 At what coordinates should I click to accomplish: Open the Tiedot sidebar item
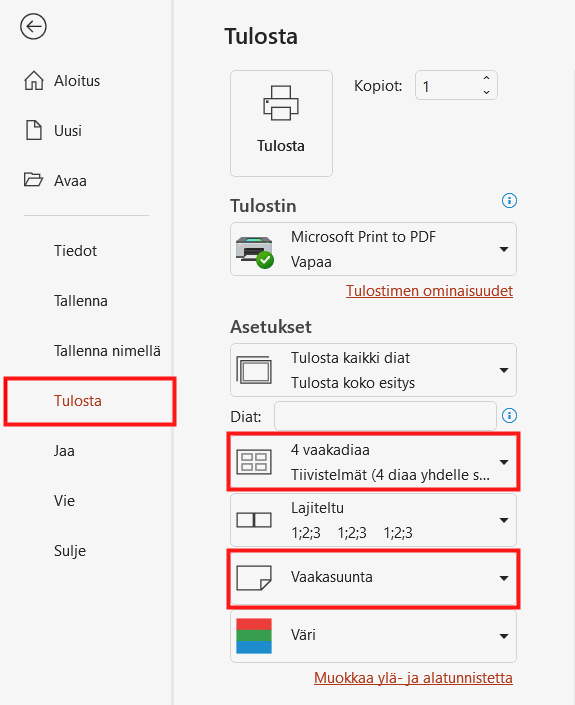(x=76, y=251)
